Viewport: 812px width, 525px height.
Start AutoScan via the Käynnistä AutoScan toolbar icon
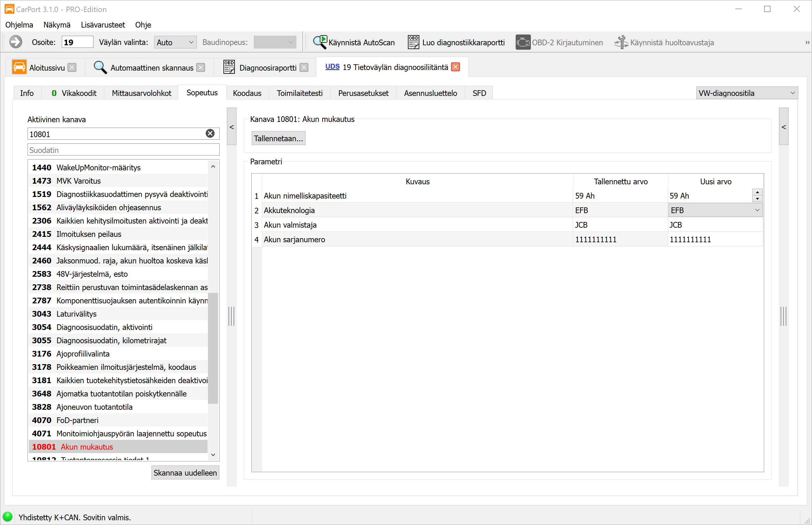[320, 42]
